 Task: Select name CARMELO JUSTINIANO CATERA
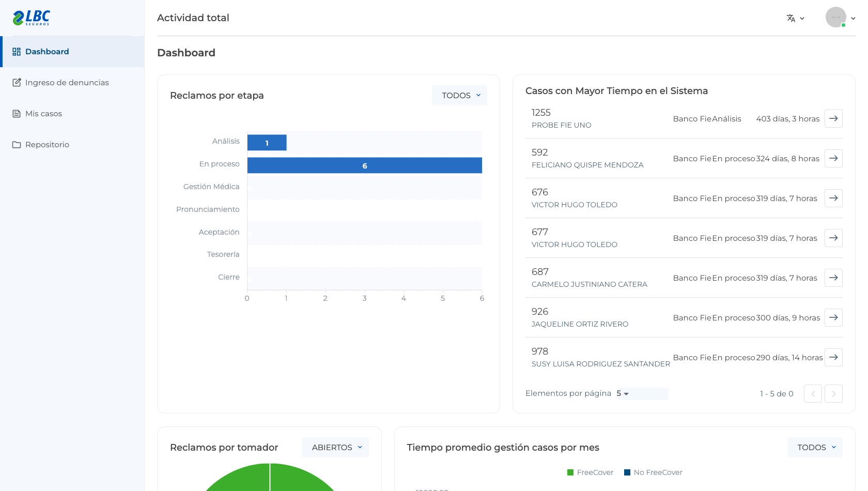(590, 284)
